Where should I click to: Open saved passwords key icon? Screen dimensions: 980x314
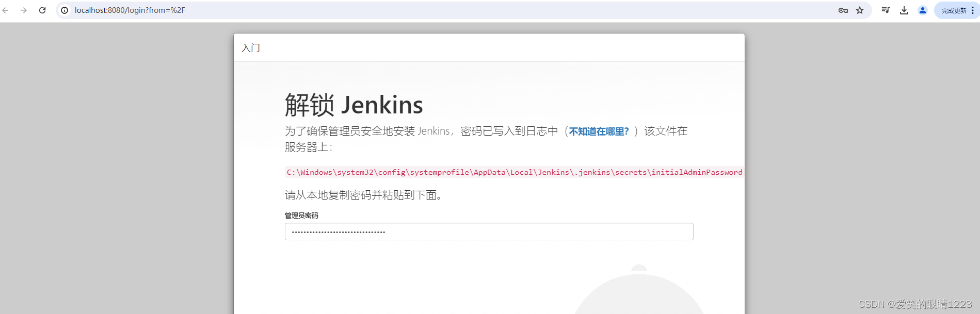[x=843, y=10]
